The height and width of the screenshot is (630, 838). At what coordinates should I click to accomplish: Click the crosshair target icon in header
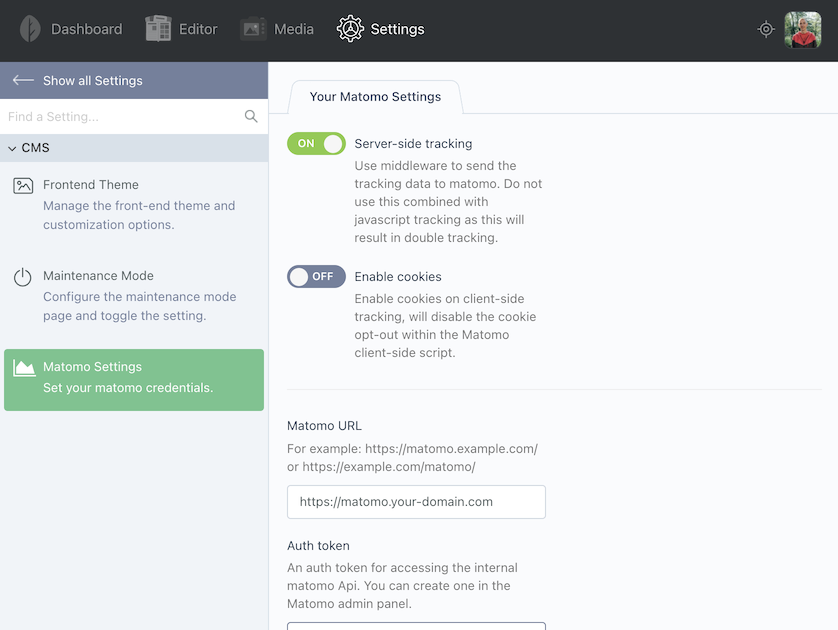766,29
